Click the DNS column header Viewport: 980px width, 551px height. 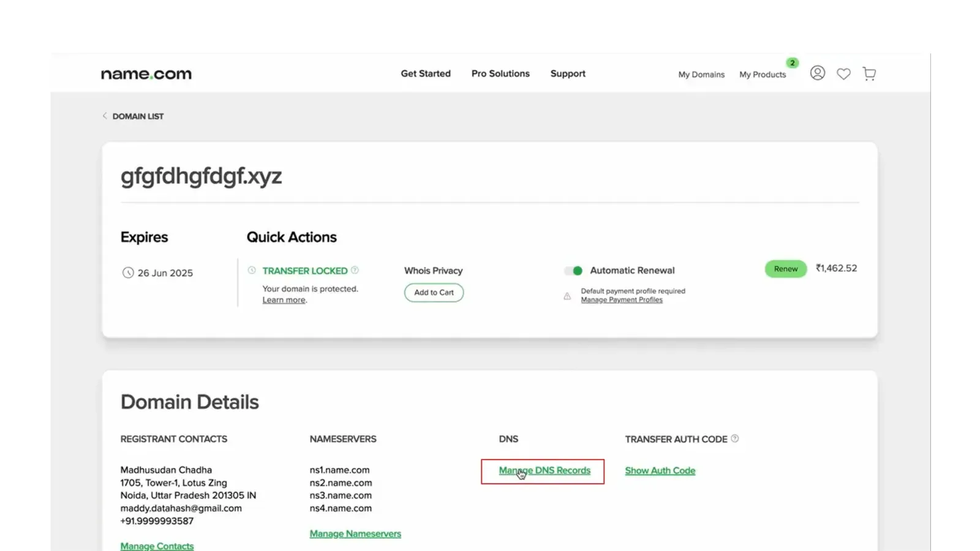[x=508, y=439]
